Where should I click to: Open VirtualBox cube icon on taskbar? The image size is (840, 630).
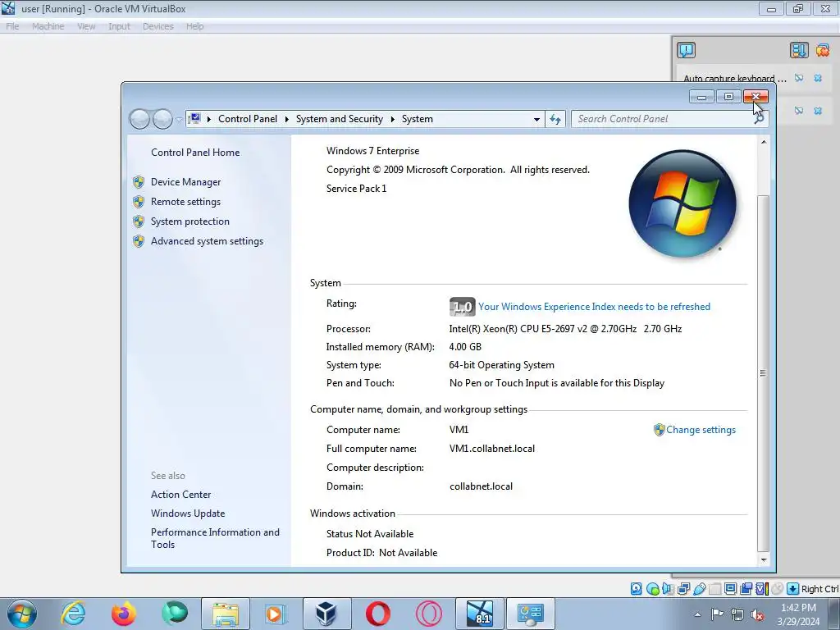coord(326,614)
